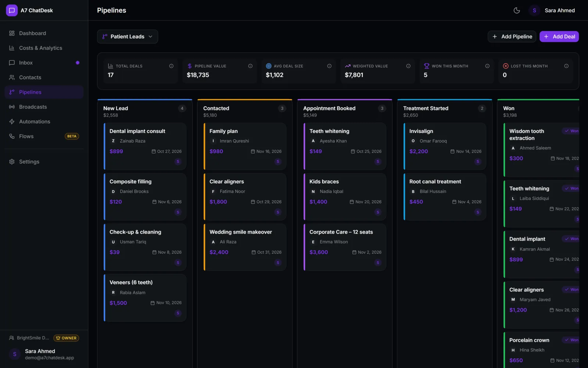Open Settings in the sidebar

(x=44, y=162)
